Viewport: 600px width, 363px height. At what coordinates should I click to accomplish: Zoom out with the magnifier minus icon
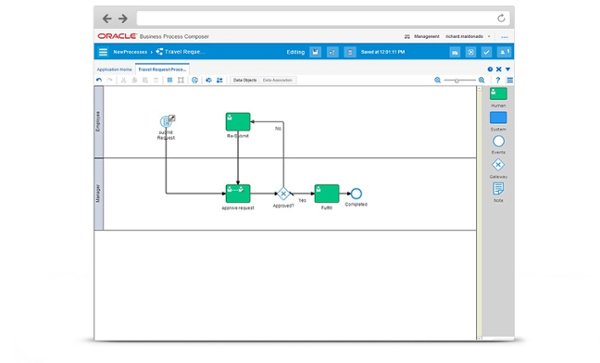click(437, 80)
